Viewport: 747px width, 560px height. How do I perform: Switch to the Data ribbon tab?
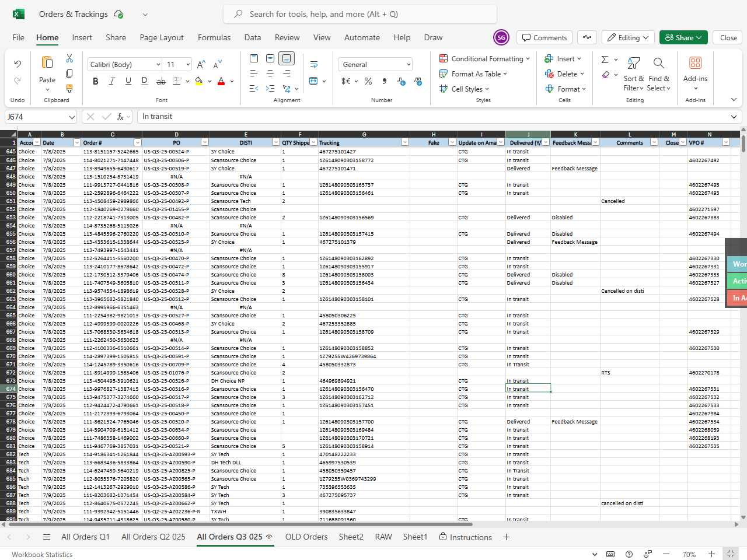pos(253,37)
